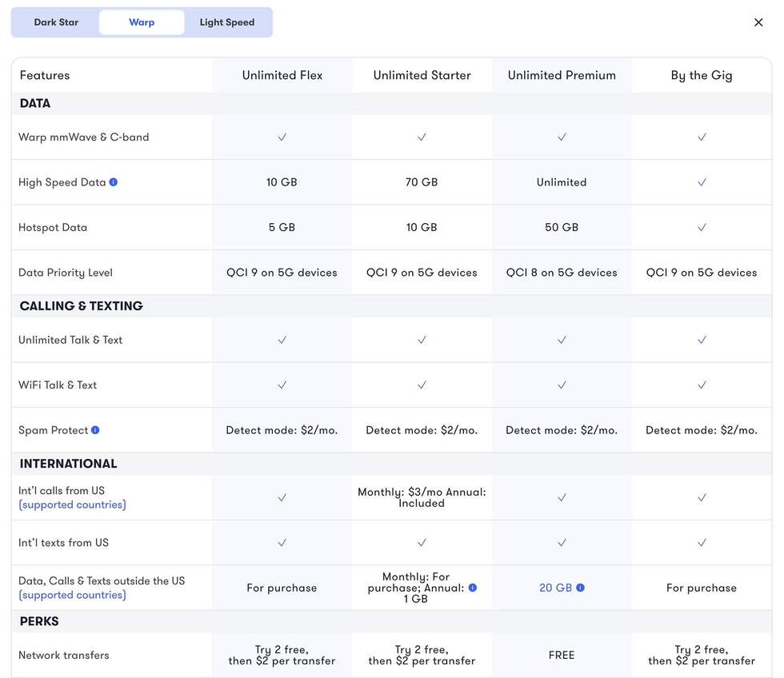
Task: Click the High Speed Data row label
Action: tap(62, 182)
